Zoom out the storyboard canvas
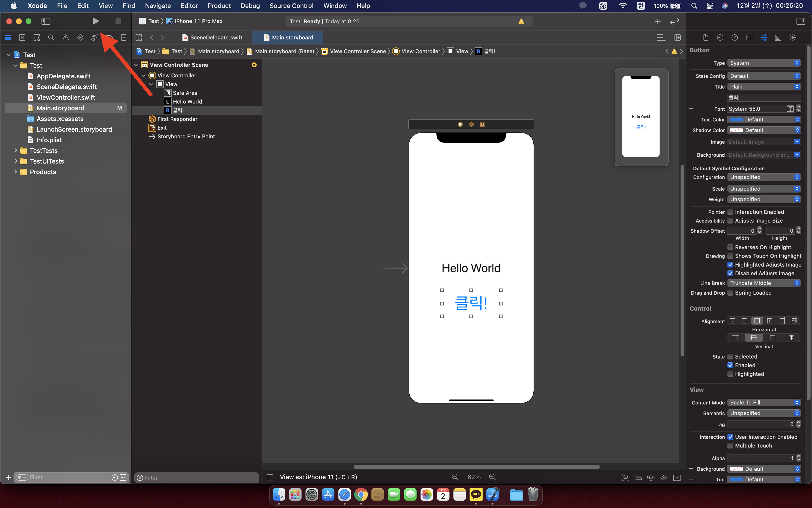This screenshot has width=812, height=508. coord(455,477)
